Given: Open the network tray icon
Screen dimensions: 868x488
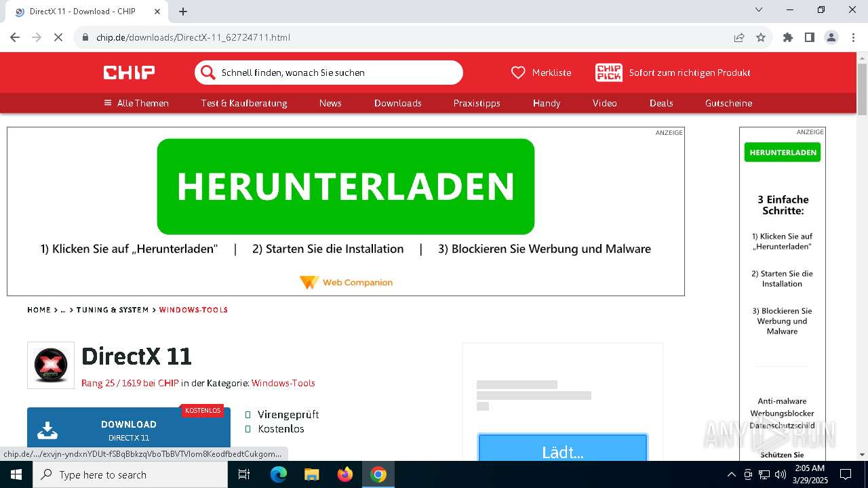Looking at the screenshot, I should (x=764, y=474).
